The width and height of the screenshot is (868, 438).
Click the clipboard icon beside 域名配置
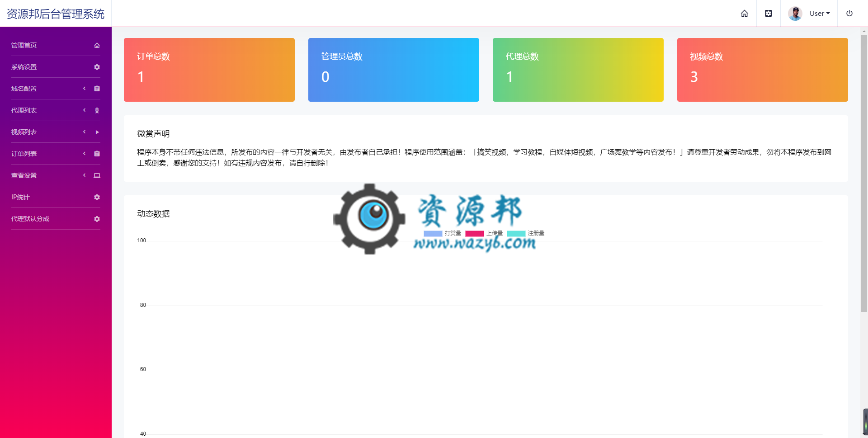click(97, 89)
